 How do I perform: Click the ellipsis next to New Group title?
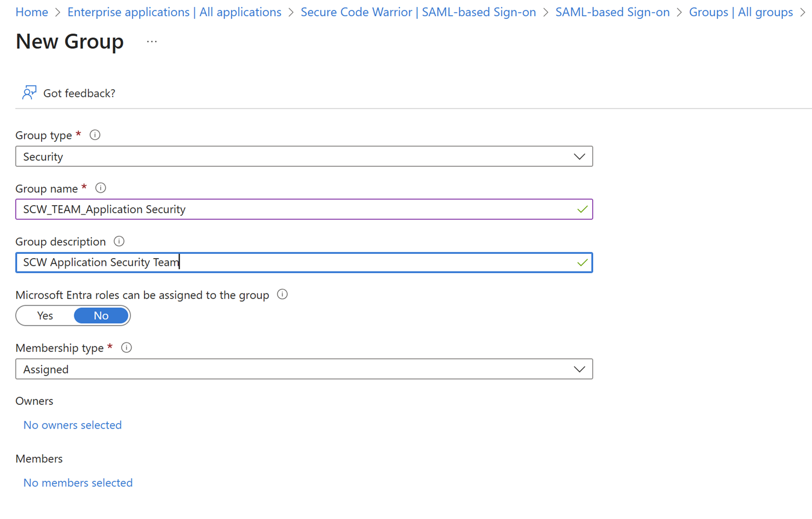pos(152,41)
